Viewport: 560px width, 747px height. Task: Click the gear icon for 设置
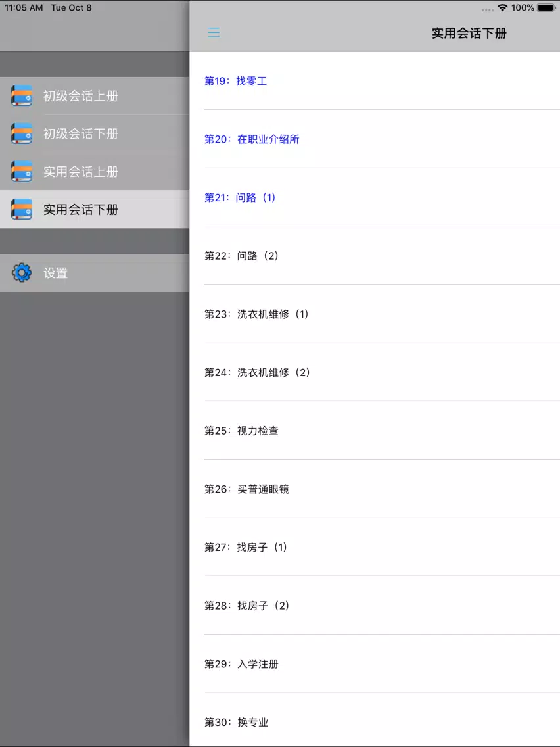coord(22,273)
